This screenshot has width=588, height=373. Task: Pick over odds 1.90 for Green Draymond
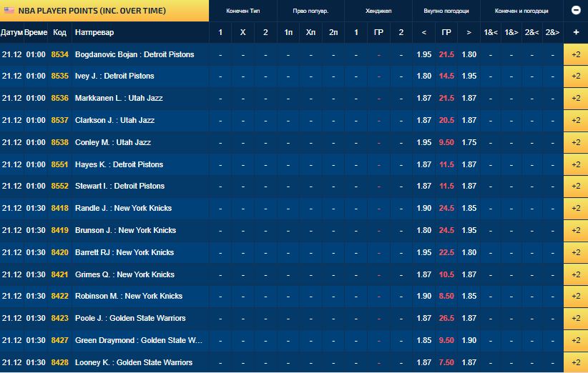click(x=469, y=340)
